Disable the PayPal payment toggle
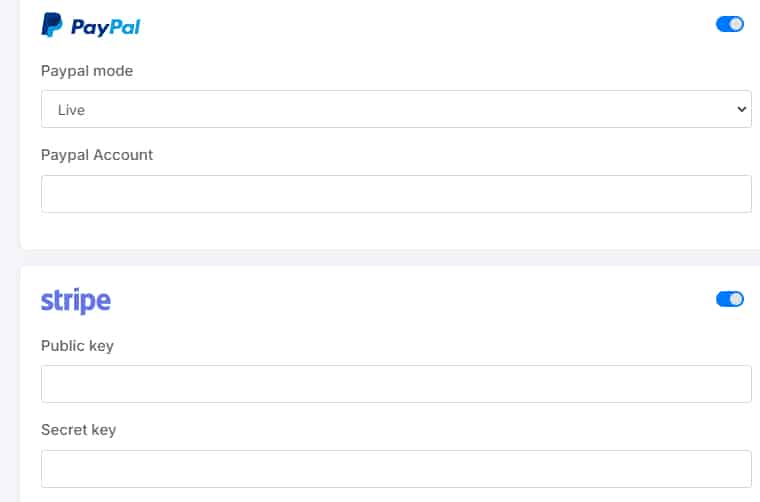The image size is (760, 502). pos(730,24)
